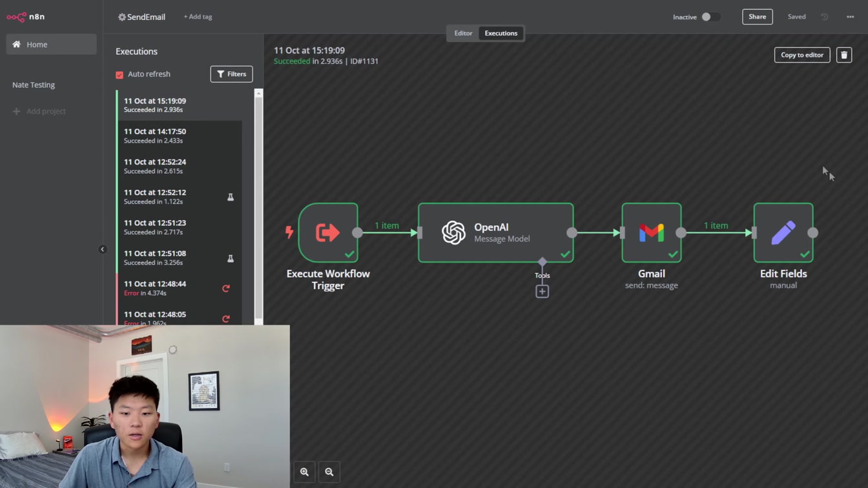Click flask icon on 12:51:08 execution
Viewport: 868px width, 488px height.
231,258
